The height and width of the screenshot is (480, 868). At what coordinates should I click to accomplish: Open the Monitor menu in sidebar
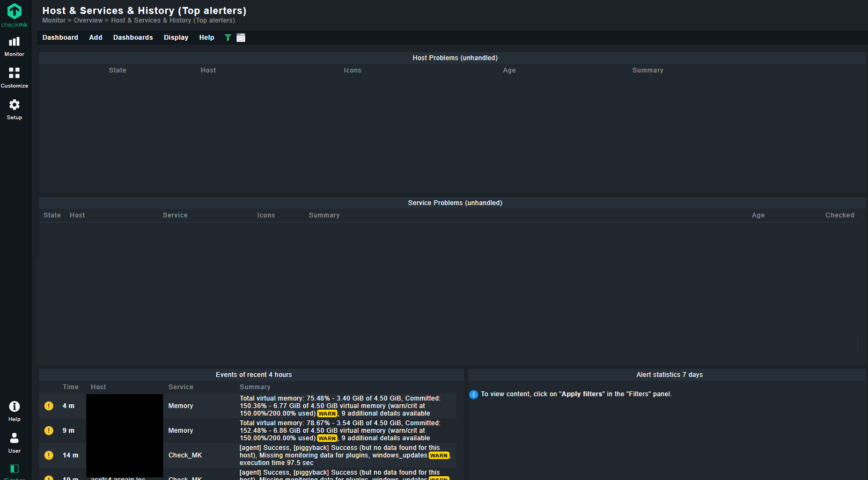(14, 46)
